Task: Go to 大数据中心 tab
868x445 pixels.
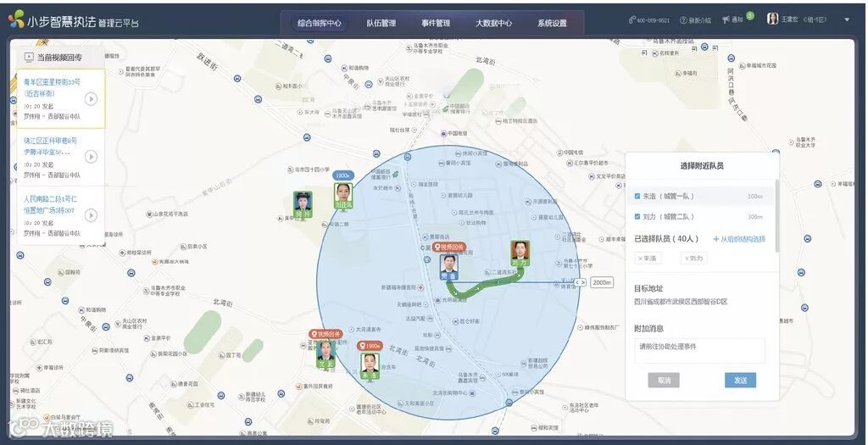Action: 493,23
